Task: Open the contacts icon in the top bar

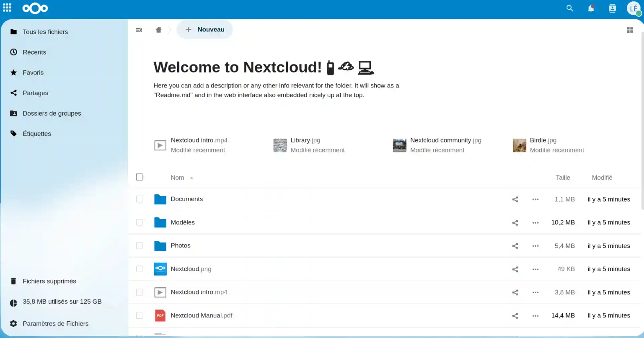Action: tap(612, 8)
